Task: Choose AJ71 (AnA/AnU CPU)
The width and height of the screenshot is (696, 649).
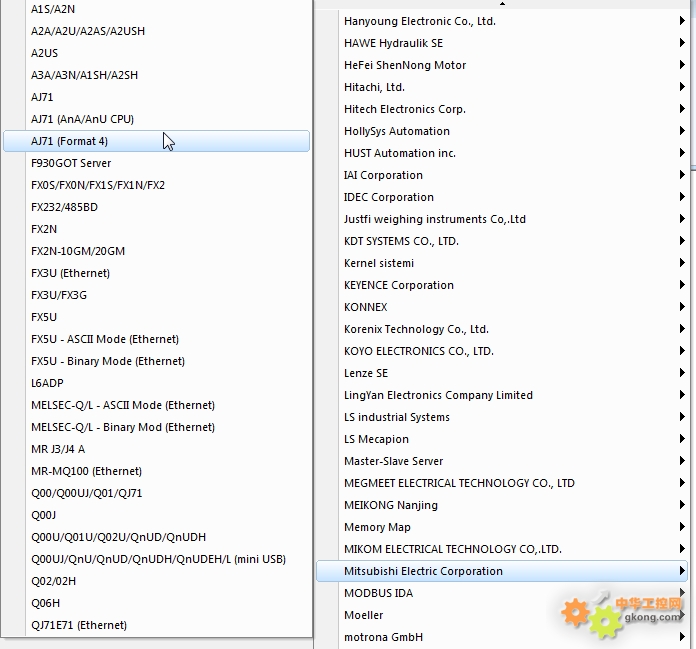Action: [156, 119]
